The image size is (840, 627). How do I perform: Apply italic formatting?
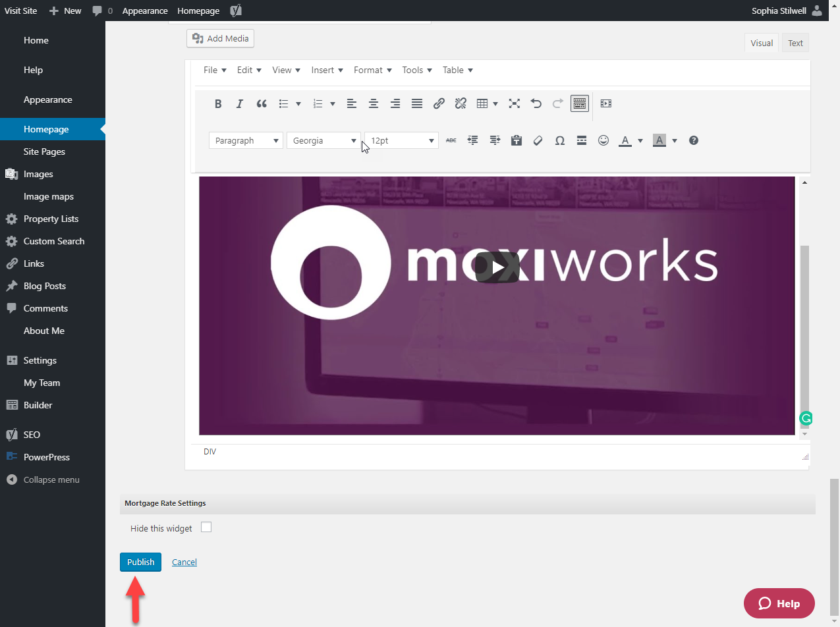[x=240, y=103]
